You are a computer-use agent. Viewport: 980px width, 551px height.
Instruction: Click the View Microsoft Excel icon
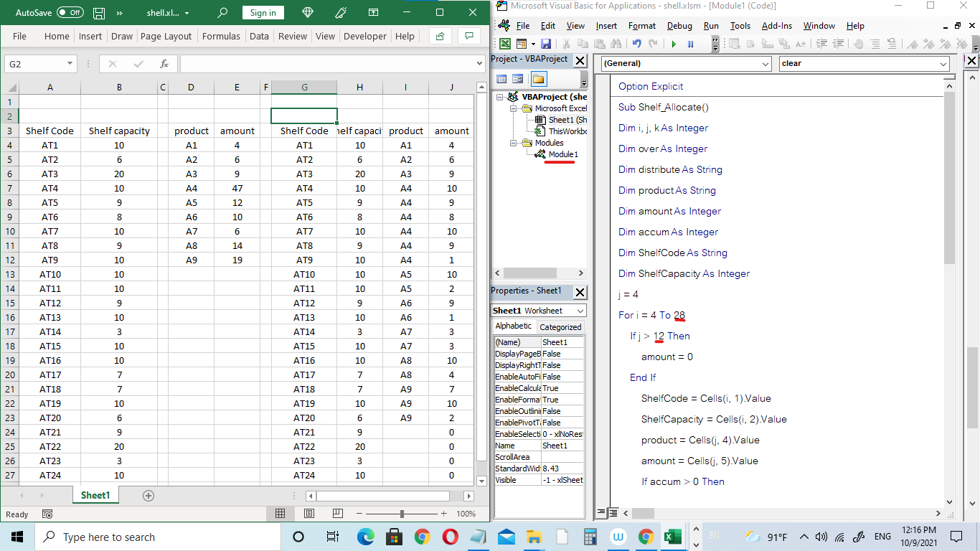coord(505,44)
